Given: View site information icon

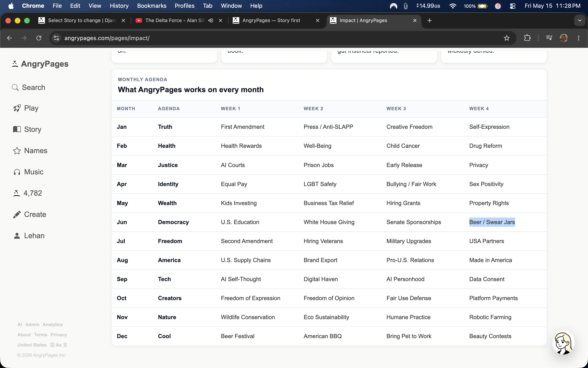Looking at the screenshot, I should pos(56,38).
